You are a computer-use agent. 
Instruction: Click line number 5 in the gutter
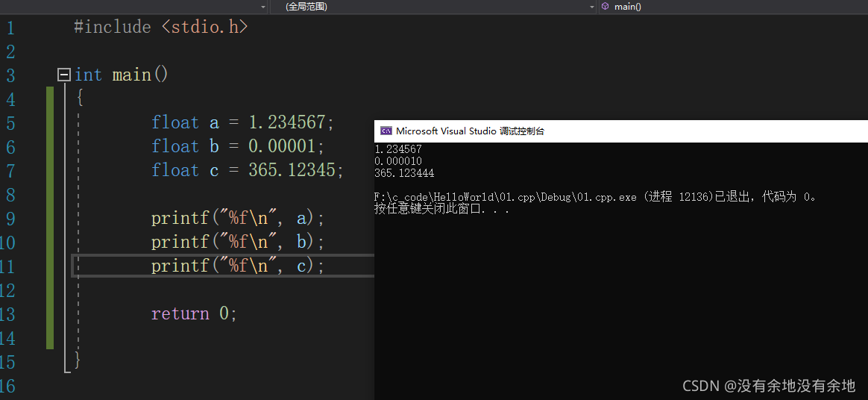[x=11, y=124]
